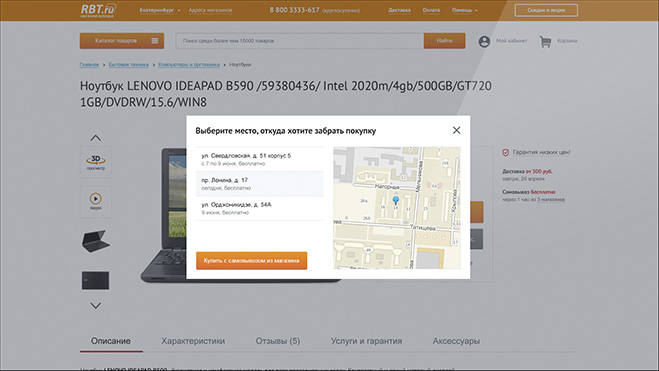Open the Корзина link
The image size is (659, 371).
pyautogui.click(x=567, y=41)
